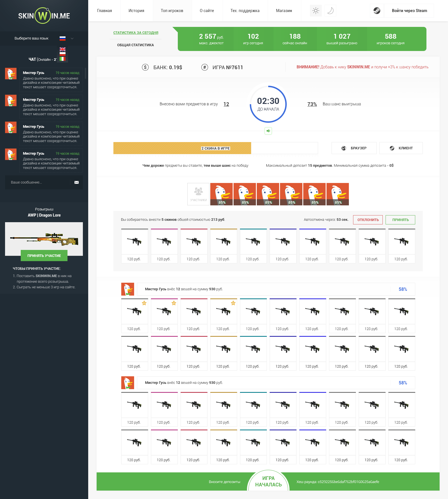
Task: Click second star badge on skin
Action: [174, 303]
